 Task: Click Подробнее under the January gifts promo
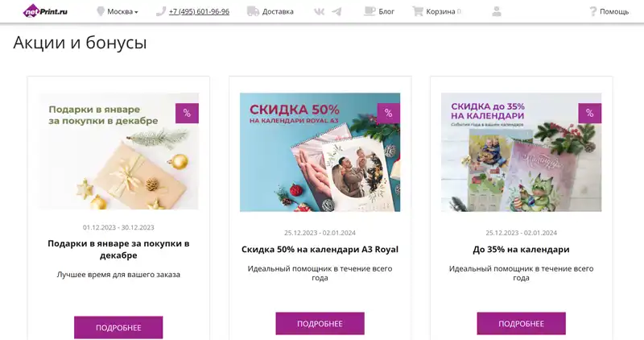pos(118,328)
